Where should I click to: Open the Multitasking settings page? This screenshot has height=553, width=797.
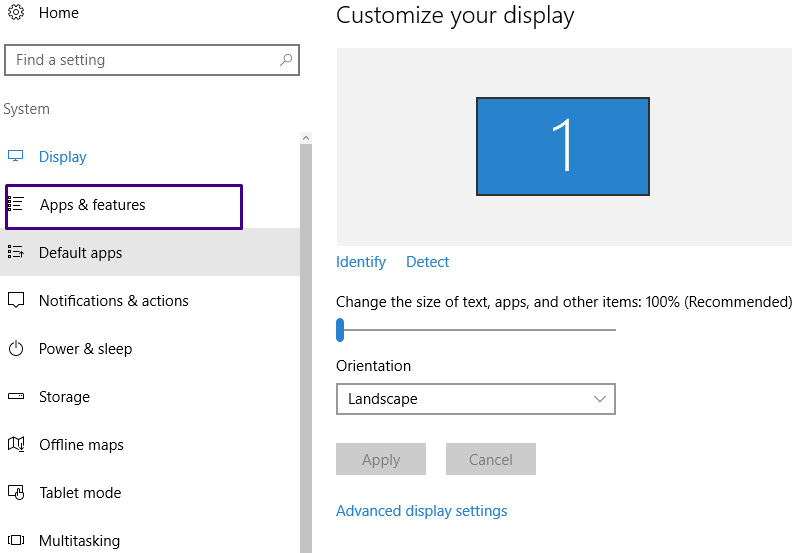[x=79, y=541]
